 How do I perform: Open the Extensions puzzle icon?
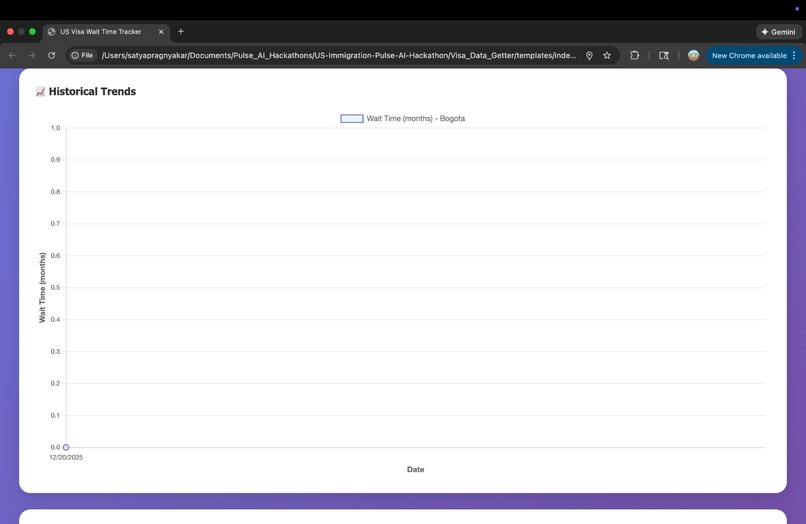tap(634, 56)
